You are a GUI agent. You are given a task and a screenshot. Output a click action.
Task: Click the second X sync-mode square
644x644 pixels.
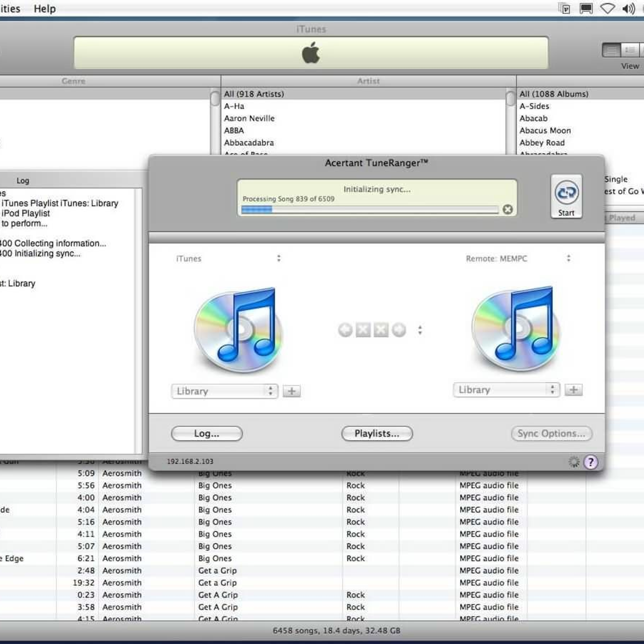click(x=381, y=330)
